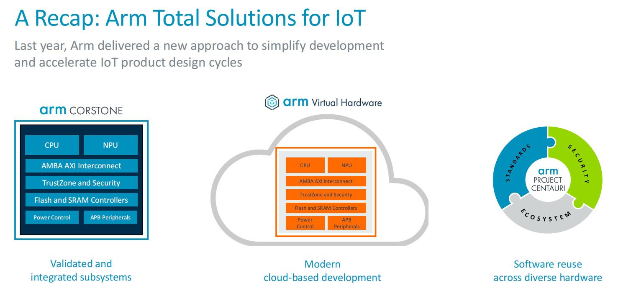Click orange Flash and SRAM Controllers block
The image size is (644, 304).
(x=326, y=208)
